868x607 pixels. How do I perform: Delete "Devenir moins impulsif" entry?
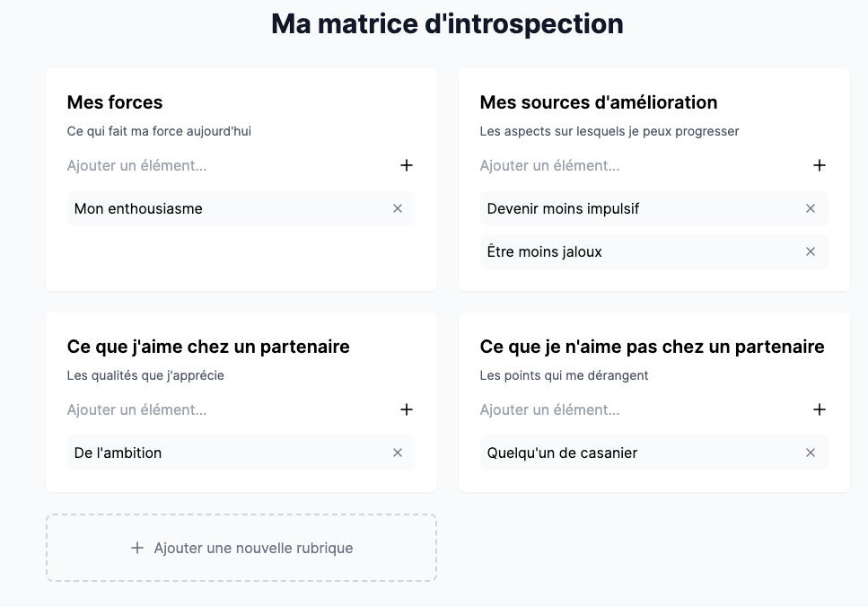[811, 208]
